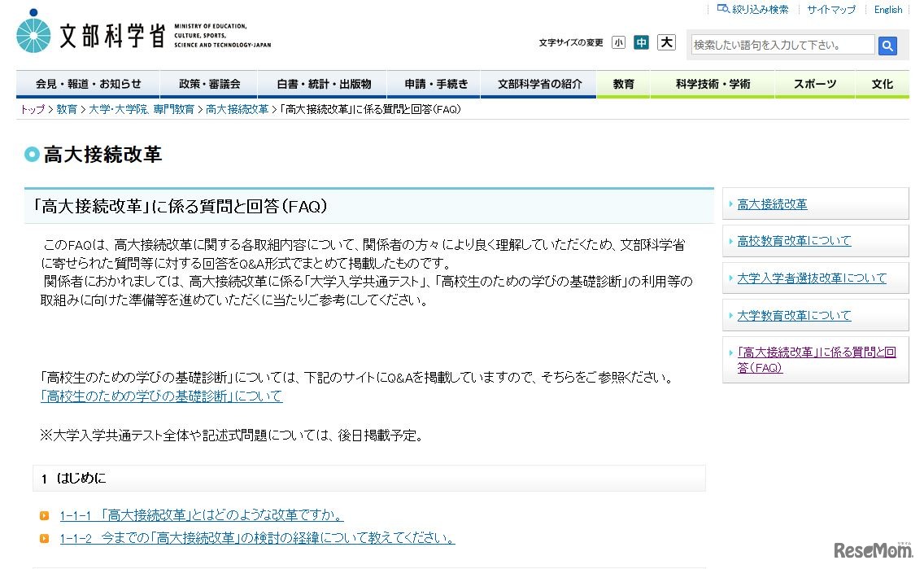Viewport: 924px width, 569px height.
Task: Select the 大 large text size option
Action: (x=666, y=42)
